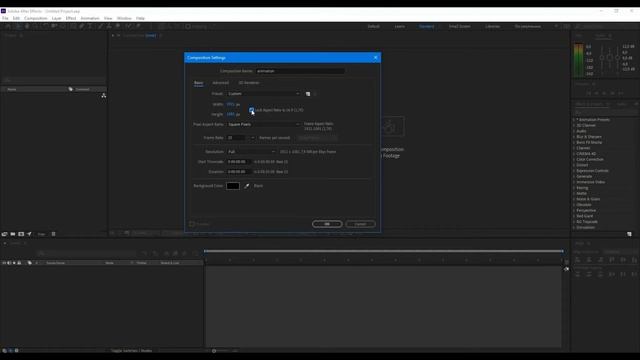Click the lock column toggle in timeline
The image size is (640, 360).
point(19,263)
